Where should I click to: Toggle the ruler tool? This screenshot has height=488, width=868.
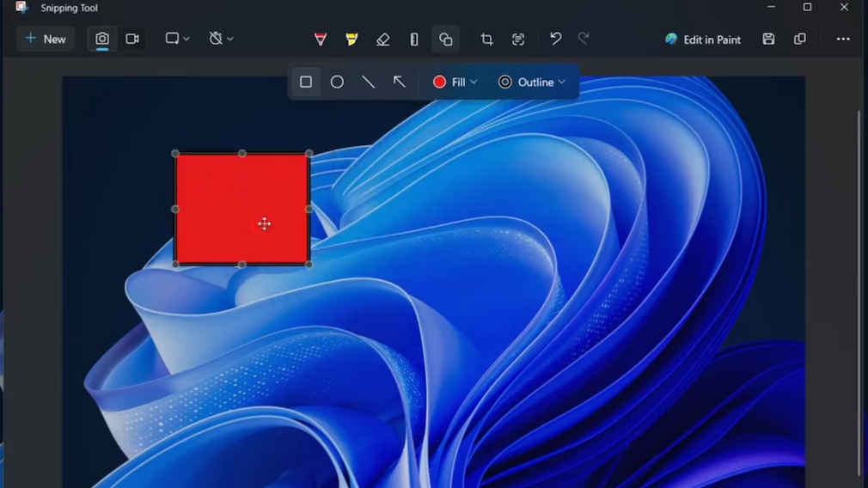pos(414,40)
